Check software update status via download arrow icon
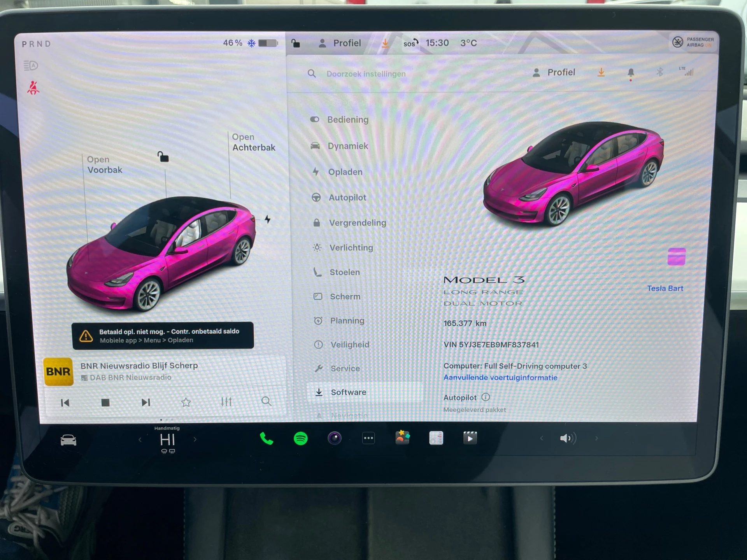This screenshot has height=560, width=747. pyautogui.click(x=601, y=72)
